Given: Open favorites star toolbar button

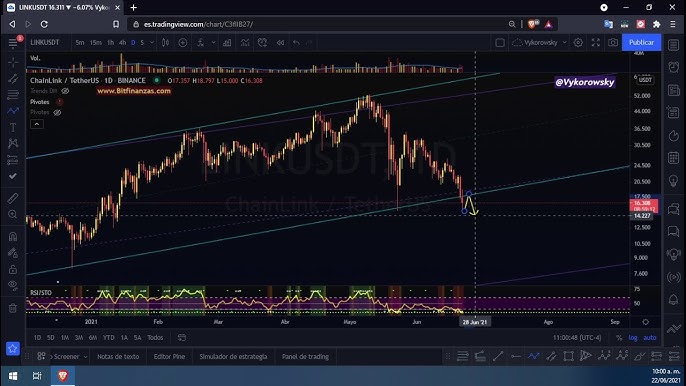Looking at the screenshot, I should tap(13, 348).
